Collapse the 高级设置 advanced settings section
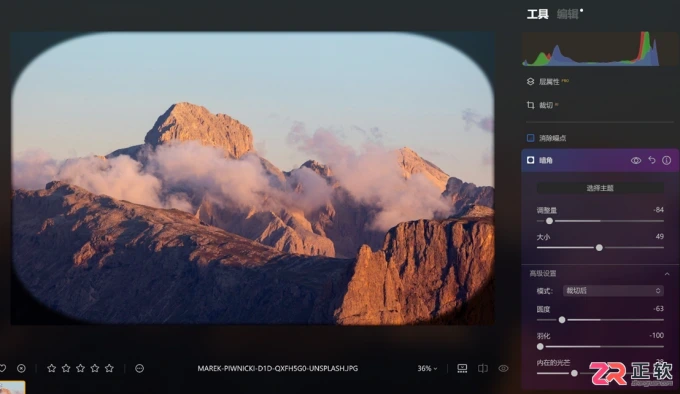Viewport: 680px width, 394px height. click(x=667, y=274)
